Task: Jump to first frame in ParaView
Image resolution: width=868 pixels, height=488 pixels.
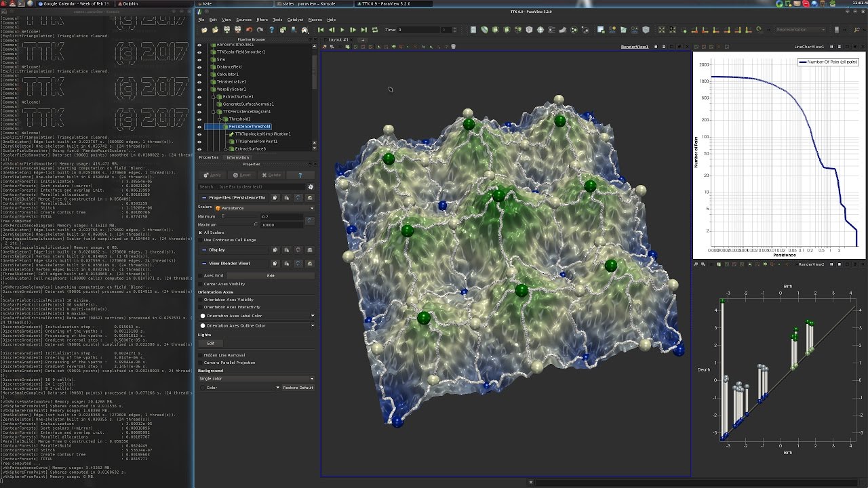Action: pos(320,30)
